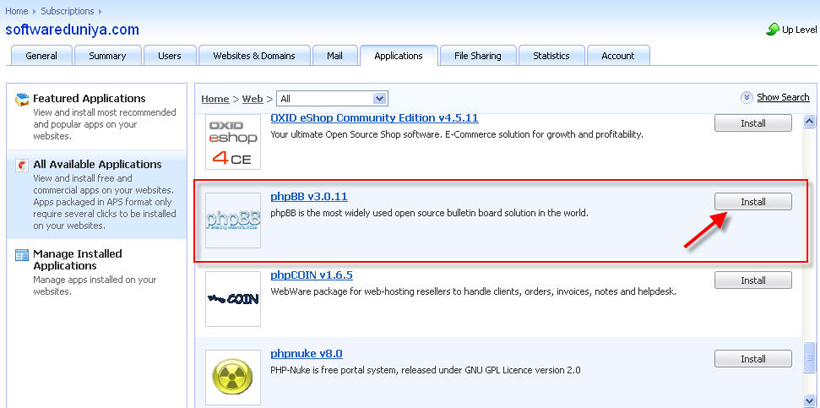Install OXID eShop Community Edition
Screen dimensions: 820x408
tap(753, 123)
